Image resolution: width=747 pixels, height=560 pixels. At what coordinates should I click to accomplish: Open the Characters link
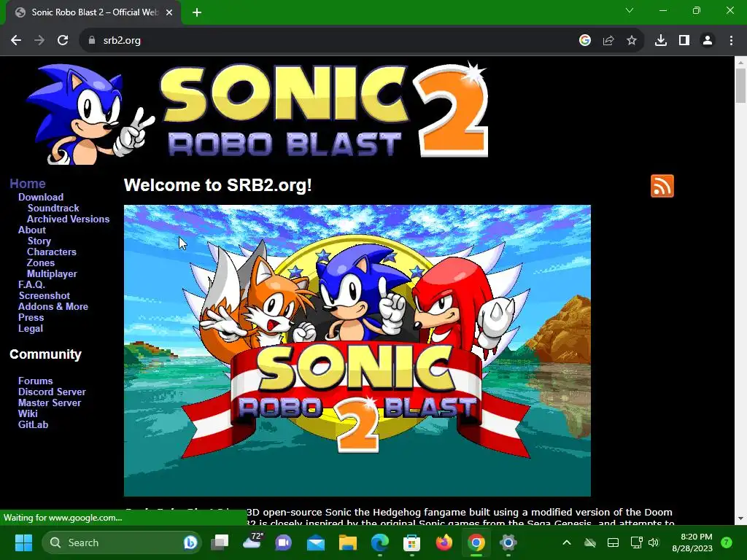pos(52,252)
